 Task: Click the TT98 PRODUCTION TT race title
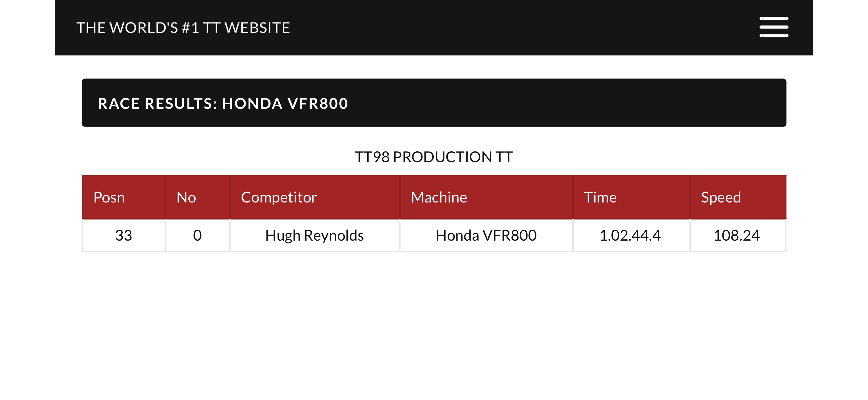(434, 157)
